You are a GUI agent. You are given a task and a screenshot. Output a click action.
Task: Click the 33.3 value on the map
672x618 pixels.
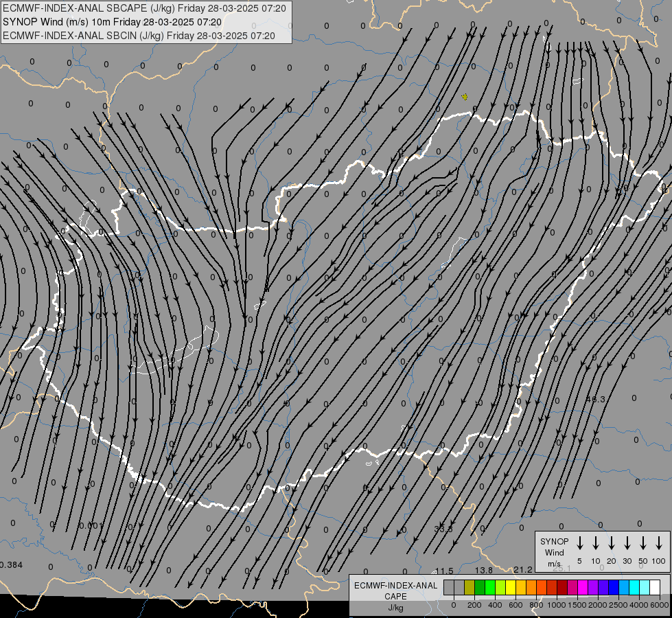[443, 529]
